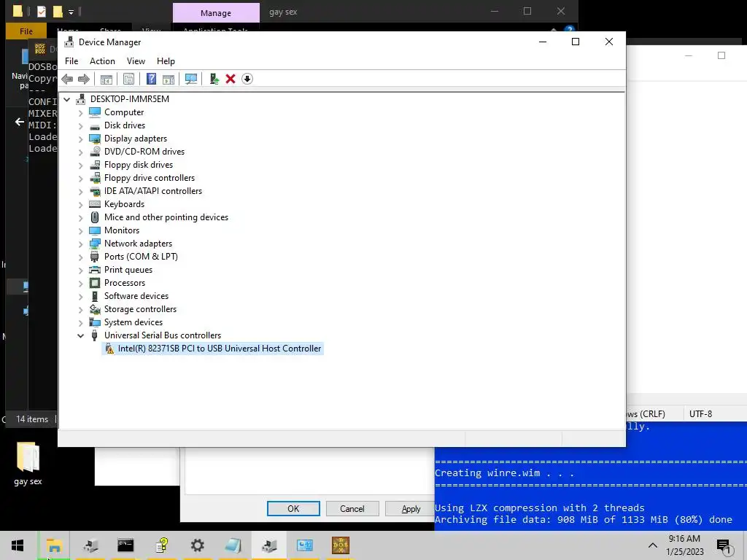
Task: Open DOSBox icon on the taskbar
Action: click(340, 545)
